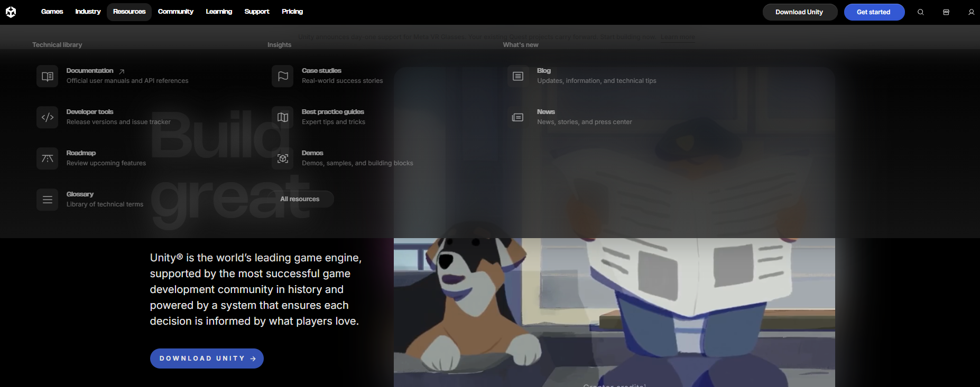Click the Learn more announcement link
The image size is (980, 387).
coord(678,37)
